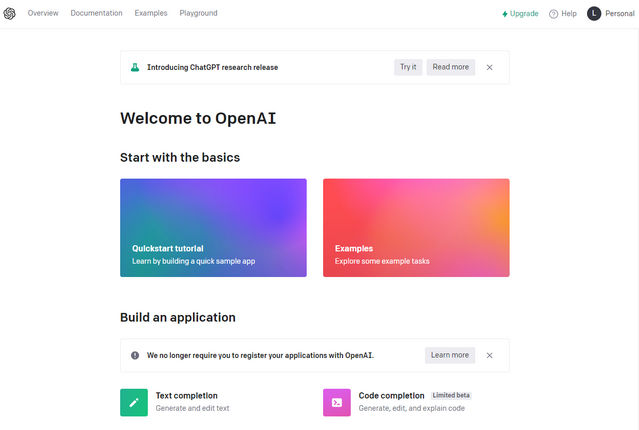Open the Overview nav item
639x430 pixels.
(43, 13)
